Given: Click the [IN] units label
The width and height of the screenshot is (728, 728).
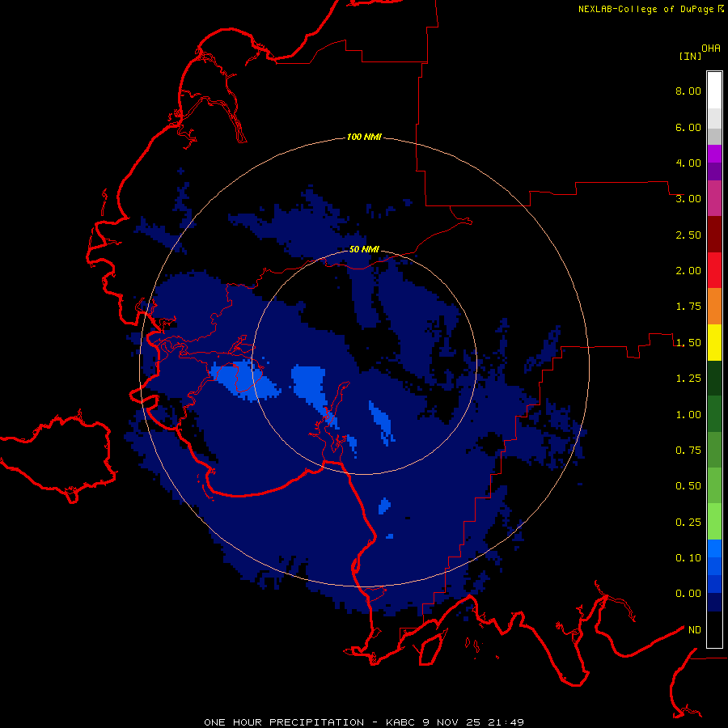Looking at the screenshot, I should [x=690, y=56].
